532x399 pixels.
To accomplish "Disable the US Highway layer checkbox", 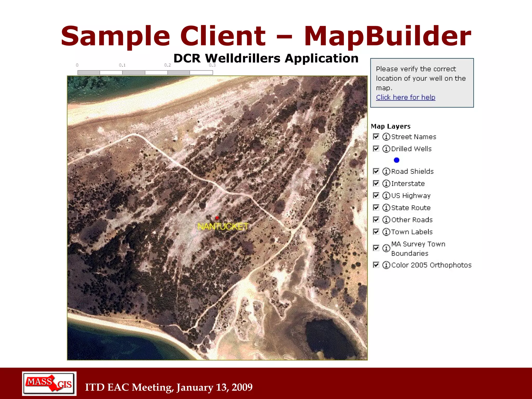I will coord(376,196).
